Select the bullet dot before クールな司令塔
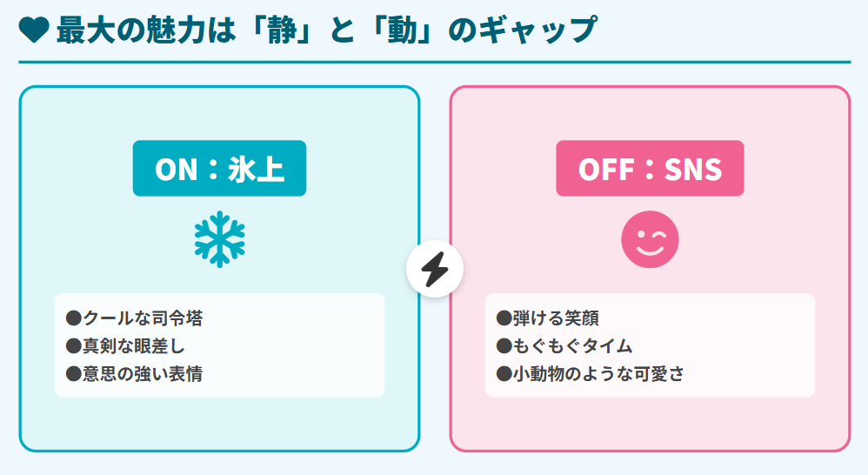Image resolution: width=868 pixels, height=475 pixels. 74,318
